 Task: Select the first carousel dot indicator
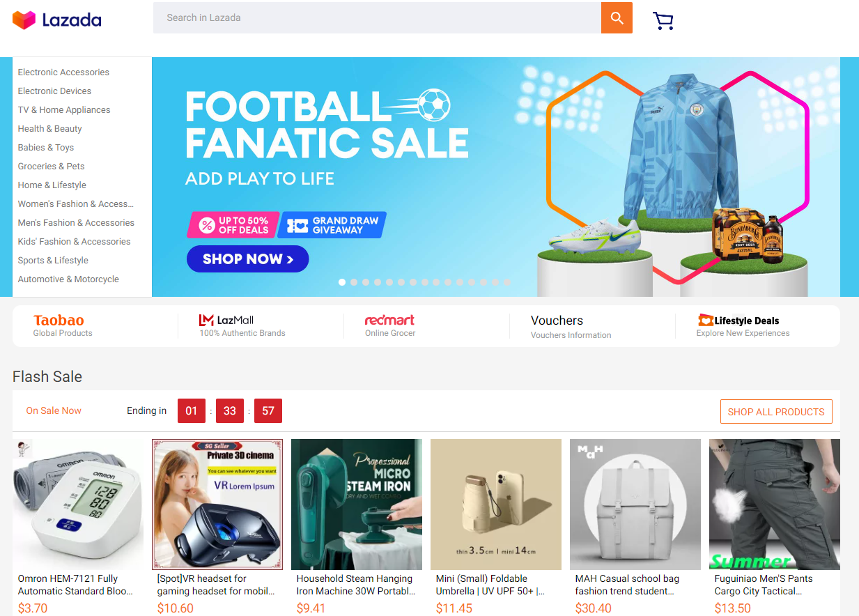point(342,282)
